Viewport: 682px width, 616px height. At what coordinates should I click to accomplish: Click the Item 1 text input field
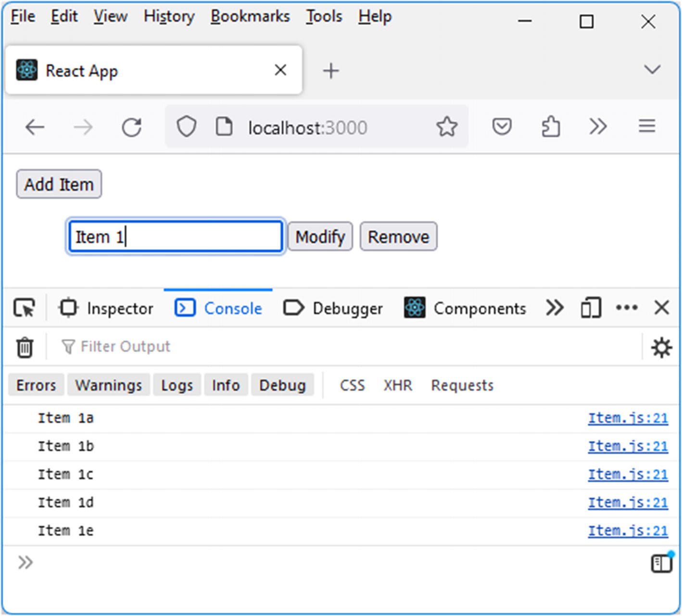176,237
